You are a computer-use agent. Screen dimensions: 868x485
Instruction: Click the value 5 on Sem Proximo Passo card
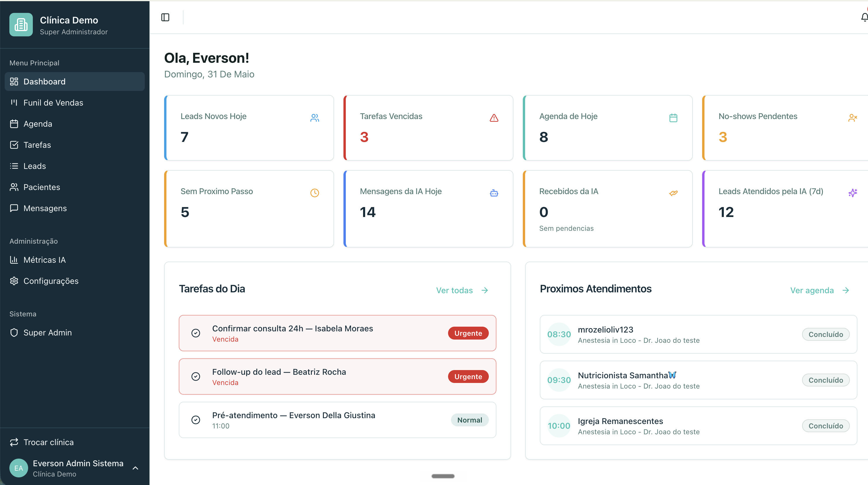[185, 212]
